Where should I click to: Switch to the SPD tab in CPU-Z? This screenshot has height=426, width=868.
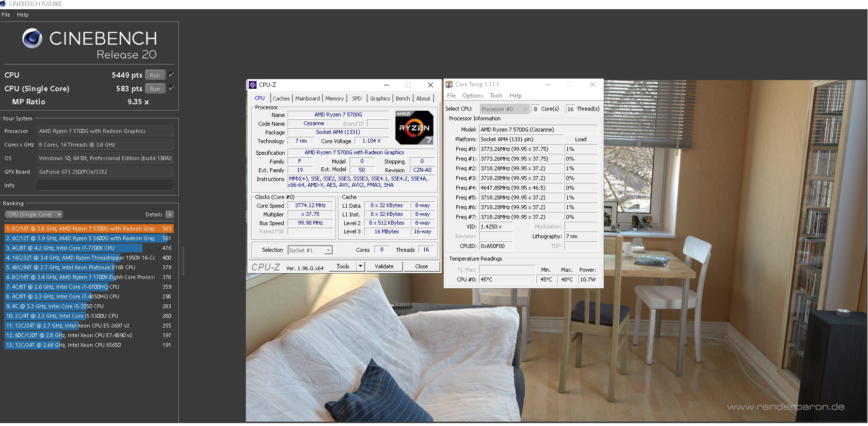pos(357,98)
